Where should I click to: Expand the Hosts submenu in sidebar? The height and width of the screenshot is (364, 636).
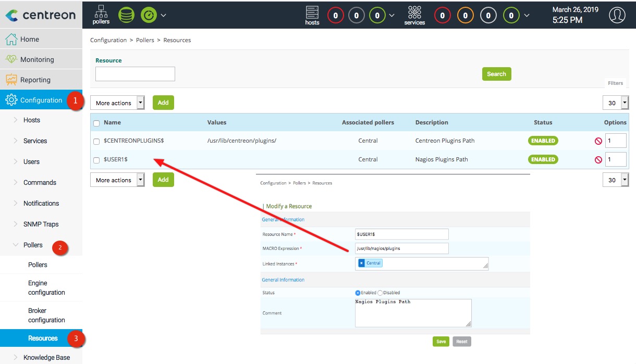[x=32, y=120]
